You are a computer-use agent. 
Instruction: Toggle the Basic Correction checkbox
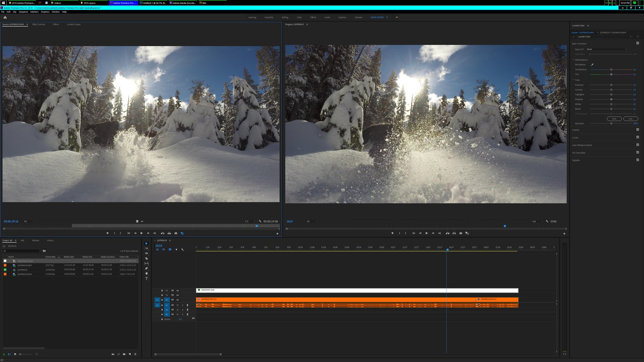[x=638, y=43]
